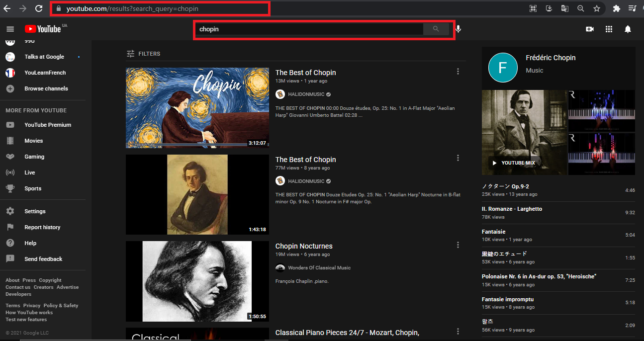644x341 pixels.
Task: Open the translate page icon
Action: pos(565,8)
